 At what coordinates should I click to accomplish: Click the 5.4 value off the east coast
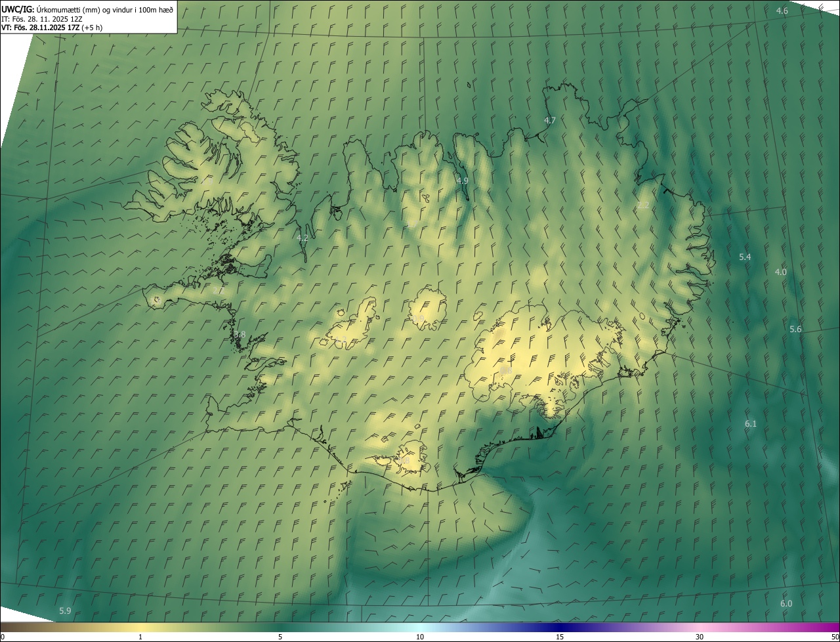745,257
